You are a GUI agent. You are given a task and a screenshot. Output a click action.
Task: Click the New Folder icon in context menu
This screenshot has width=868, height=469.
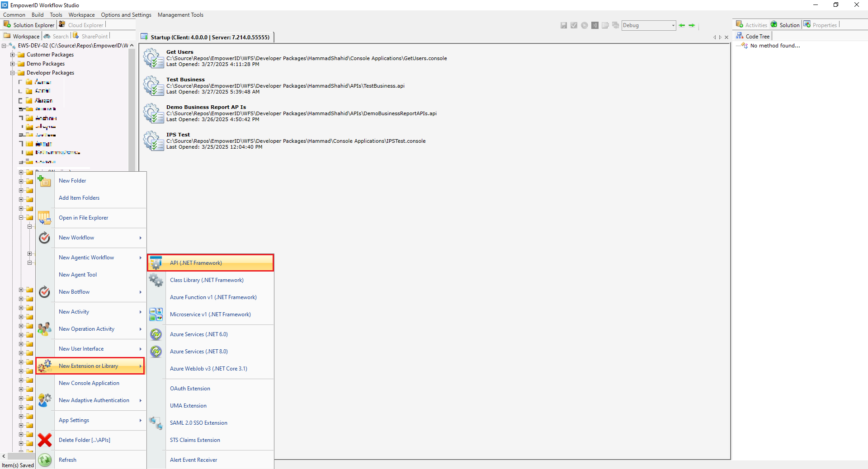pos(44,181)
